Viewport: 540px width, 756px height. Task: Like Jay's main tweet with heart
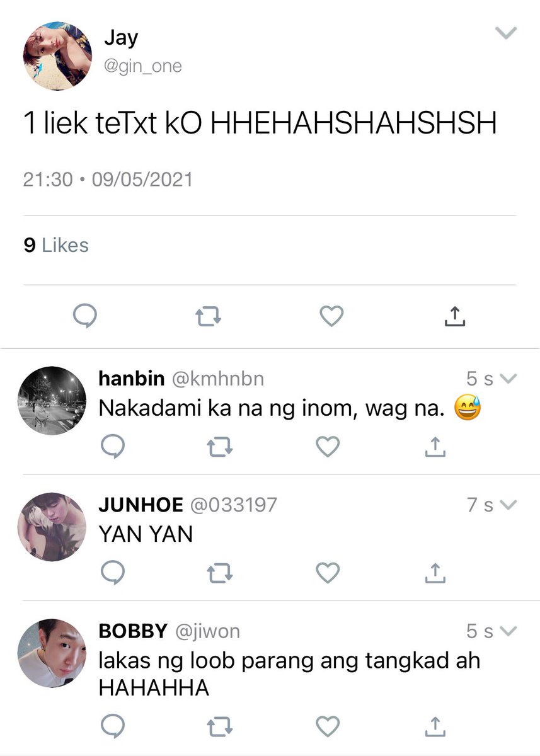tap(331, 317)
